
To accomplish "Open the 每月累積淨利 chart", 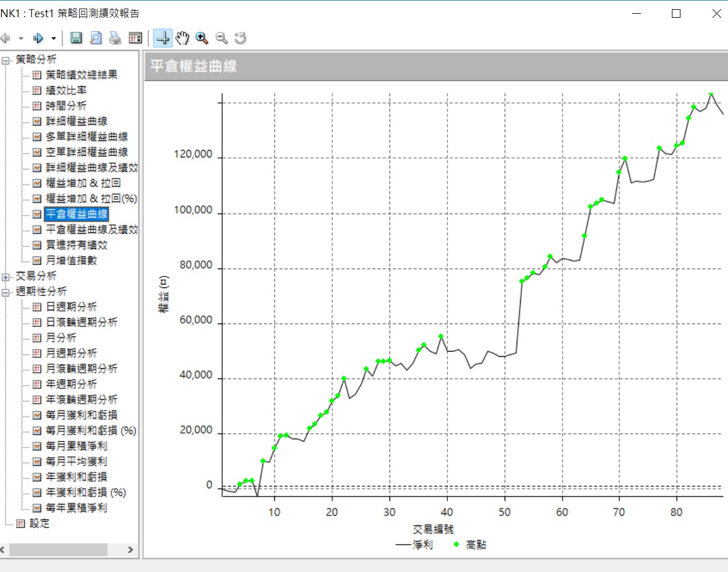I will pyautogui.click(x=77, y=445).
